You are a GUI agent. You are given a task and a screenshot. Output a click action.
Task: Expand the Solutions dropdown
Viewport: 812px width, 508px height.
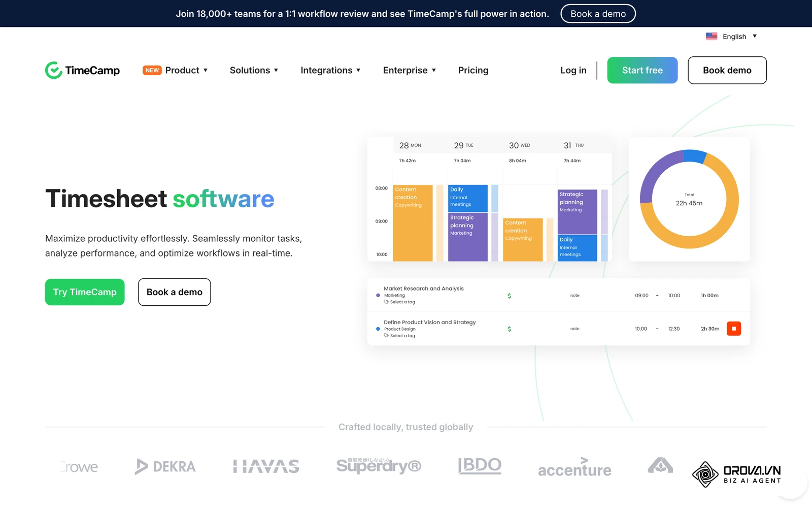254,70
